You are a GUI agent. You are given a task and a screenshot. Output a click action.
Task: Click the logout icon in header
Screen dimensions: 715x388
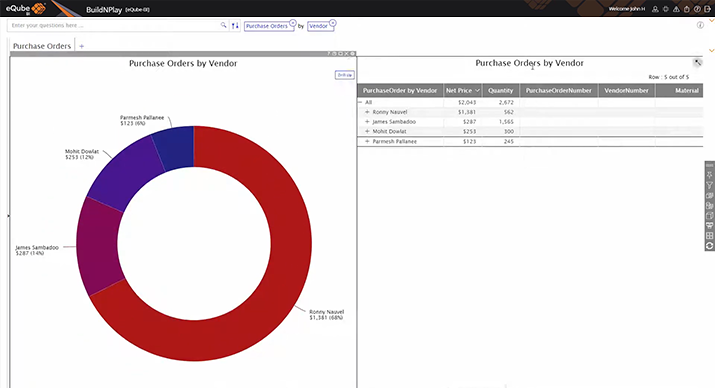click(x=708, y=9)
